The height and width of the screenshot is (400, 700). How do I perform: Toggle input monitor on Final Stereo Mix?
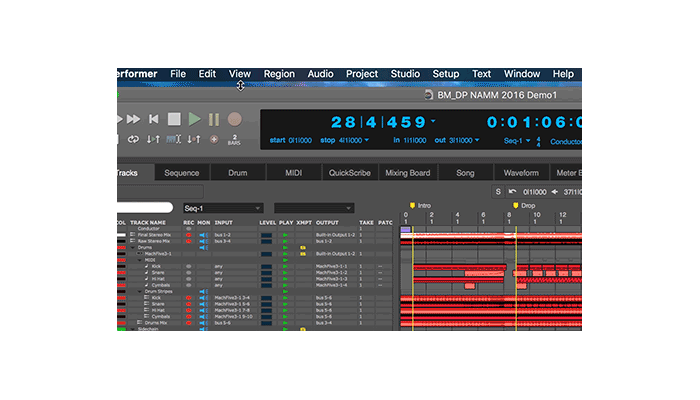204,234
